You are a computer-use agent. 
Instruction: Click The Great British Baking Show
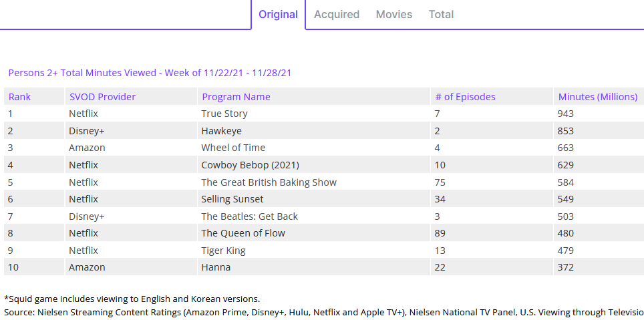tap(269, 182)
